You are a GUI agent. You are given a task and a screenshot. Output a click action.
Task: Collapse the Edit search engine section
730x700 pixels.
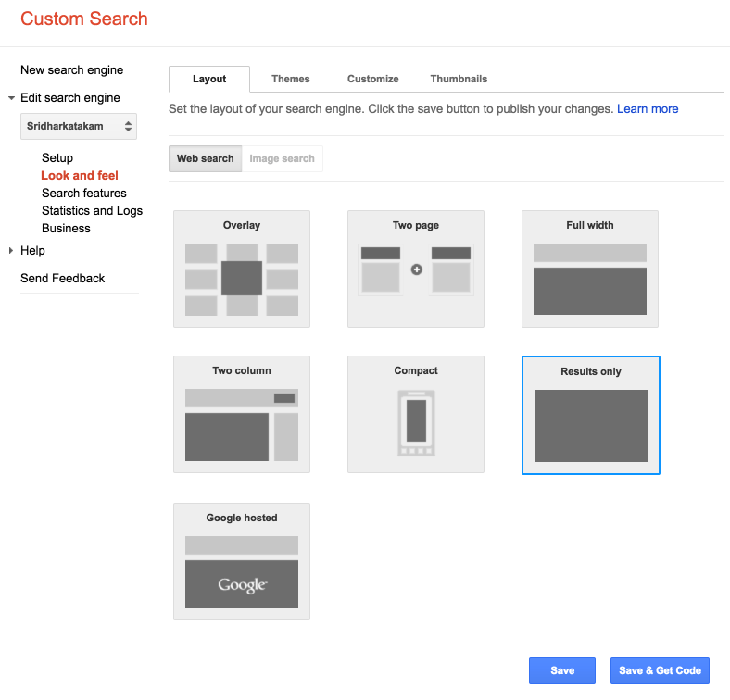tap(11, 98)
